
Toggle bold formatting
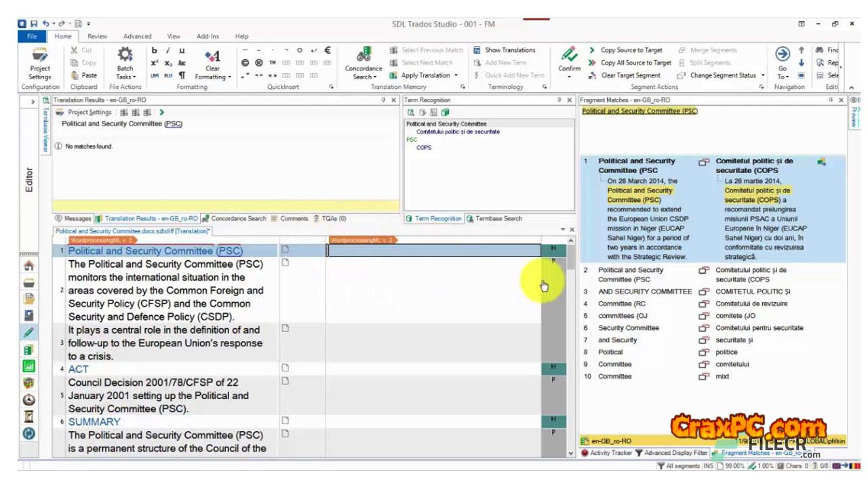(x=155, y=50)
